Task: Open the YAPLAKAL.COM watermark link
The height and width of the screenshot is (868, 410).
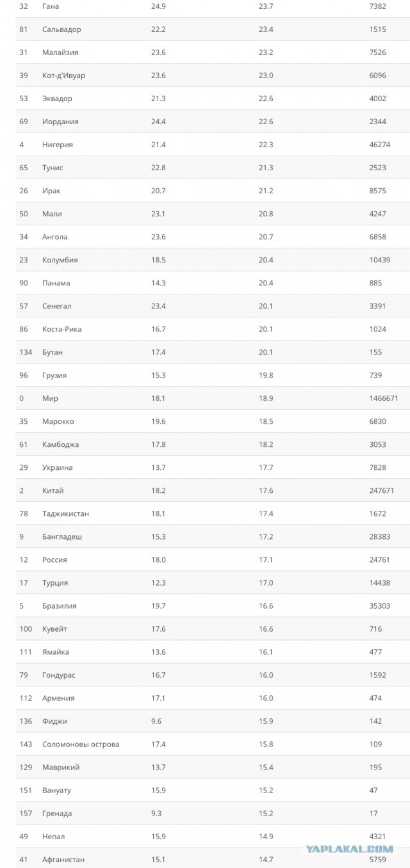Action: coord(358,849)
